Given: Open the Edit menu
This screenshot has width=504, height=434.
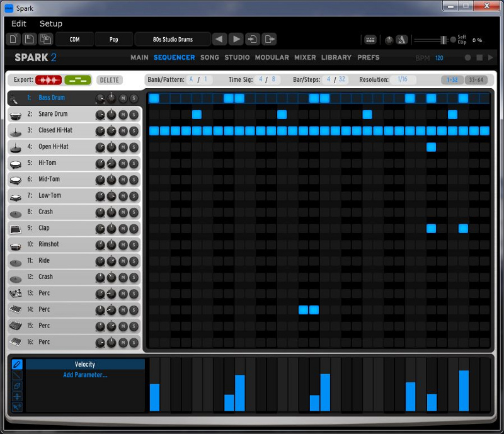Looking at the screenshot, I should pos(19,23).
